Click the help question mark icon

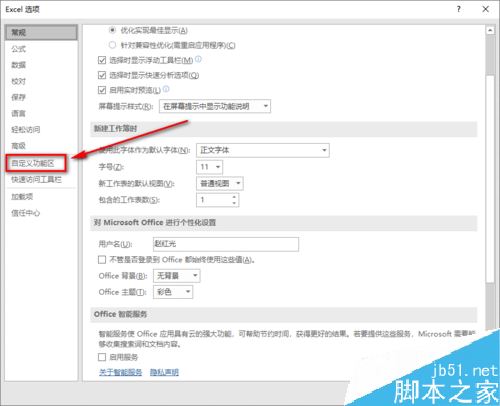tap(459, 9)
